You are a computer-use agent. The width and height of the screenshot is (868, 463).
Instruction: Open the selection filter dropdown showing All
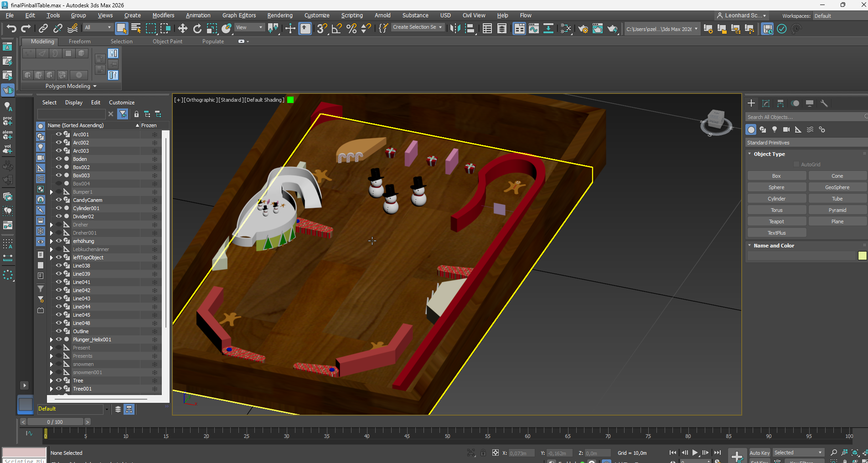(x=108, y=27)
